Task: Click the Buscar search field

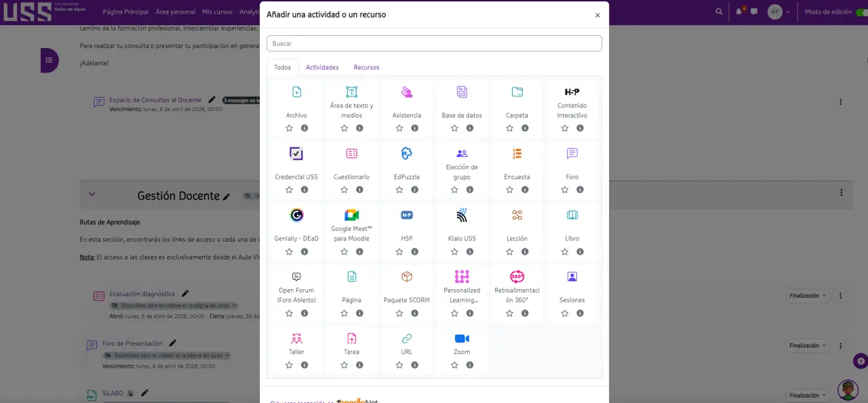Action: (434, 43)
